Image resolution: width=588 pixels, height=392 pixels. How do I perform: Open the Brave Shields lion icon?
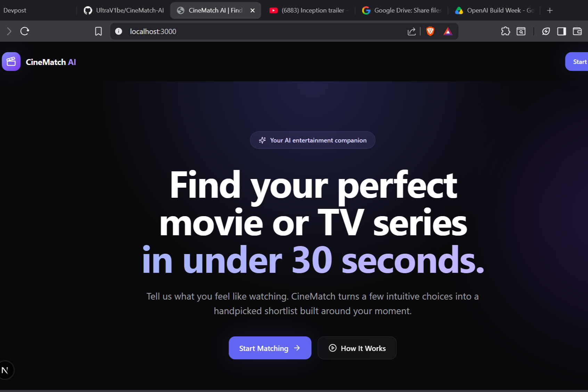(430, 31)
